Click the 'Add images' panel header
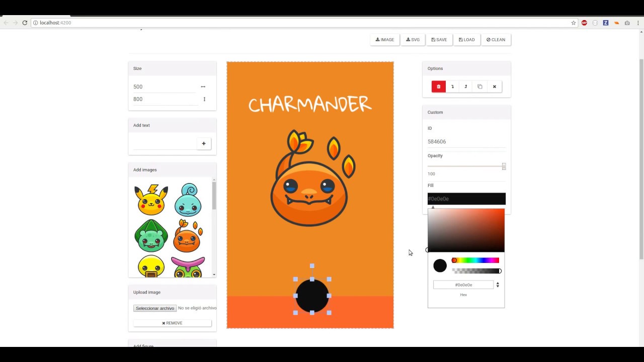 point(172,170)
